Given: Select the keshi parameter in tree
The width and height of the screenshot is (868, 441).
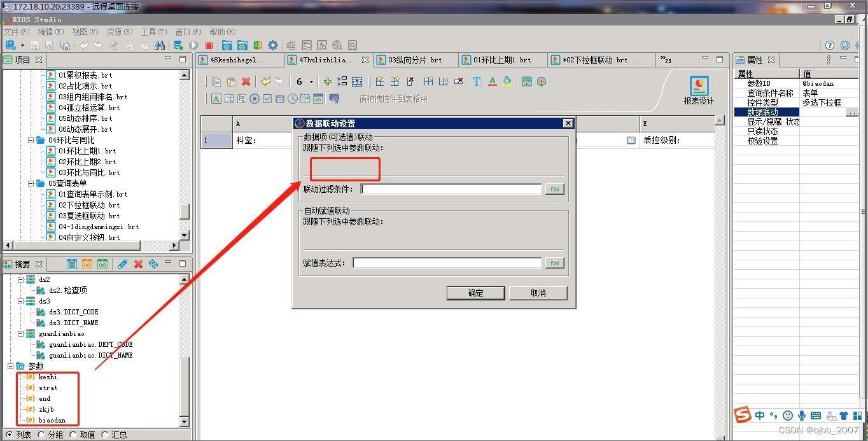Looking at the screenshot, I should [48, 377].
